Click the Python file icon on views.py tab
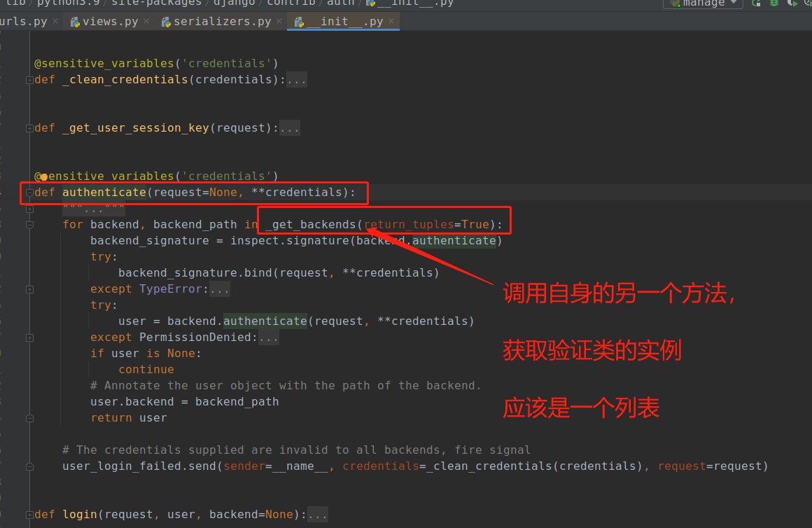 point(75,22)
